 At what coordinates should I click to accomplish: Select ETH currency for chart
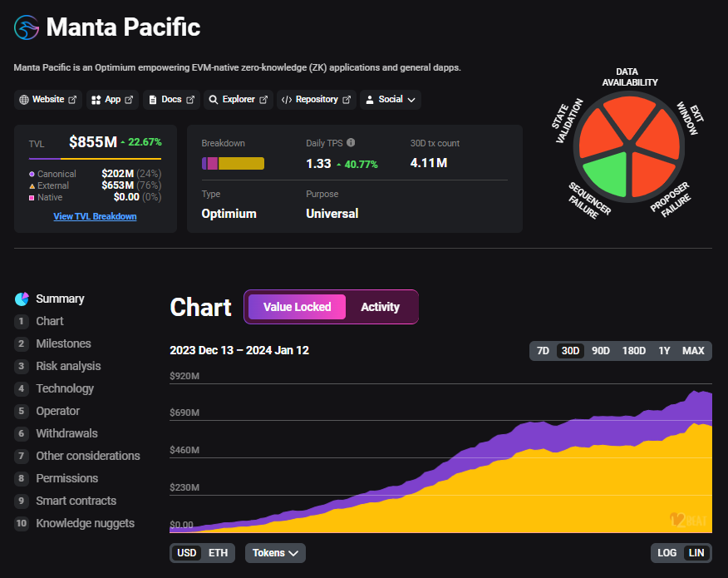pos(219,553)
